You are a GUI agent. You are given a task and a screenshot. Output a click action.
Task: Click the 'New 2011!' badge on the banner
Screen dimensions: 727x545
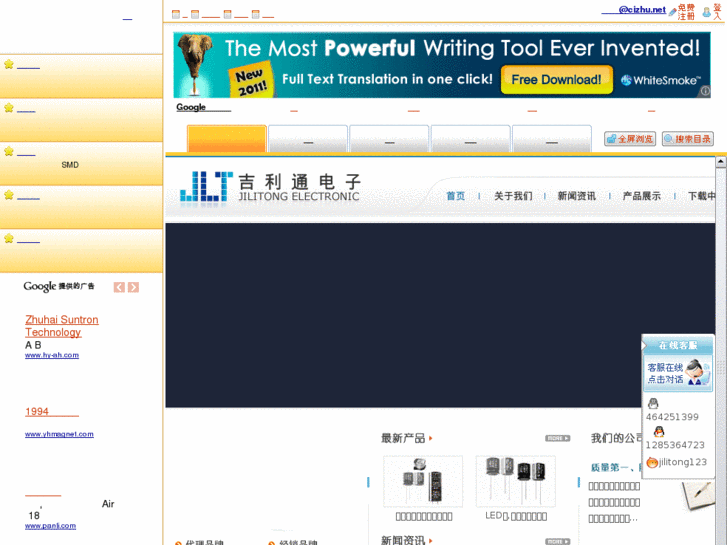click(x=250, y=80)
